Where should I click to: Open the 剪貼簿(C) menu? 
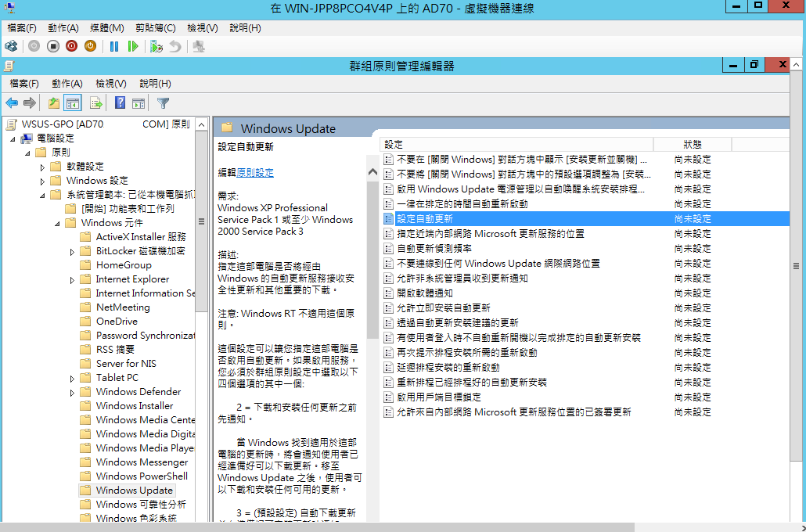156,27
